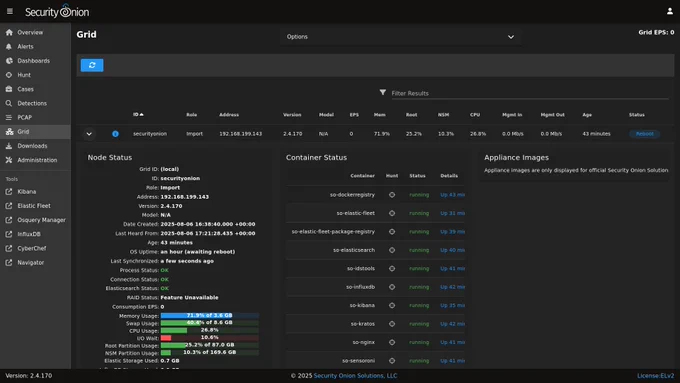Click so-kibana running status text
680x383 pixels.
pyautogui.click(x=419, y=305)
